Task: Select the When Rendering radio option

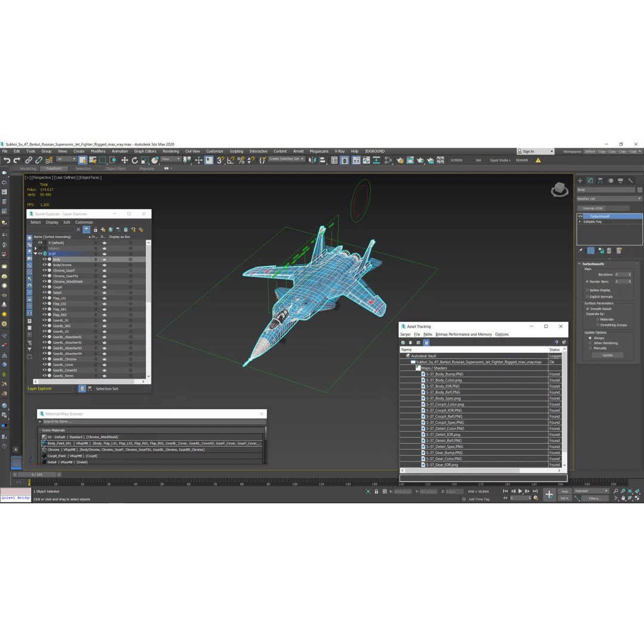Action: pyautogui.click(x=590, y=343)
